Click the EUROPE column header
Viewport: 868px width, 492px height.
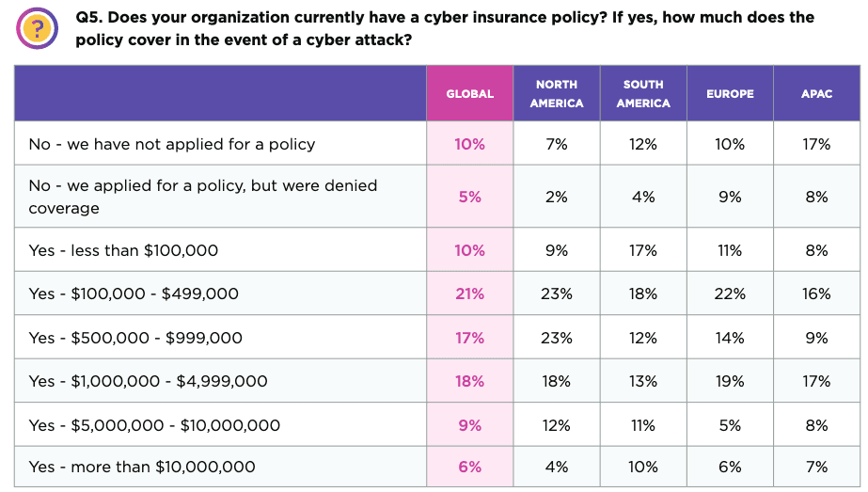[x=730, y=93]
